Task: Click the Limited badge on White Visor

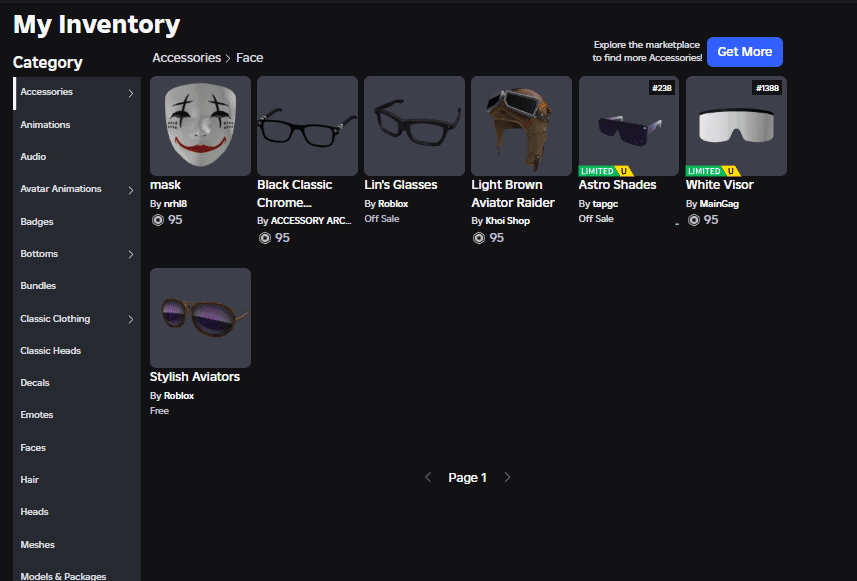Action: 710,171
